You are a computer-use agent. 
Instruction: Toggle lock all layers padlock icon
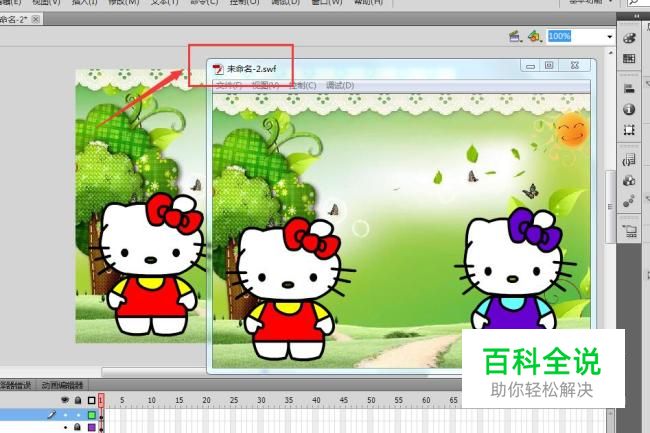tap(78, 400)
